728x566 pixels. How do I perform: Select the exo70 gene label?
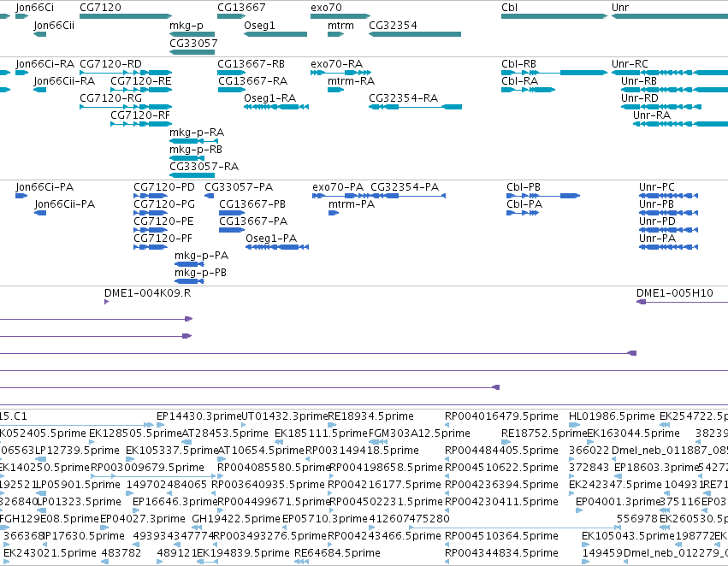pos(326,8)
